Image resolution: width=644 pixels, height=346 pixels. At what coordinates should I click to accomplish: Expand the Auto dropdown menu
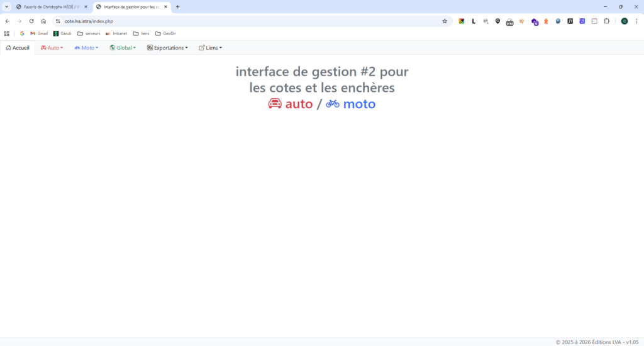point(52,48)
